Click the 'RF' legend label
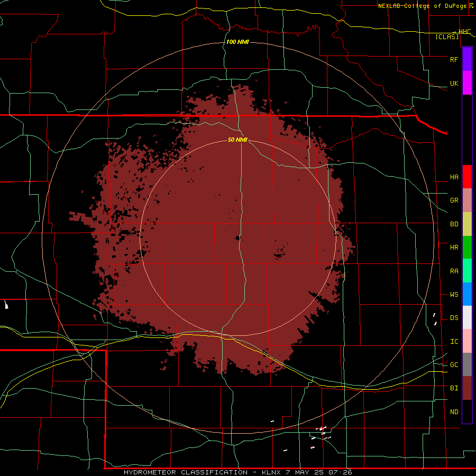Screen dimensions: 476x476 point(454,59)
